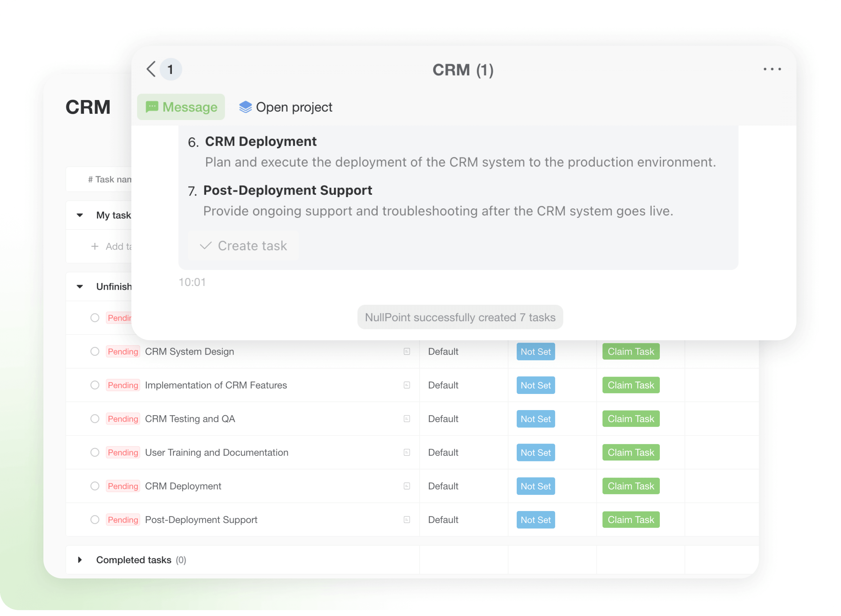Viewport: 841px width, 616px height.
Task: Click the back arrow chevron in chat header
Action: tap(151, 69)
